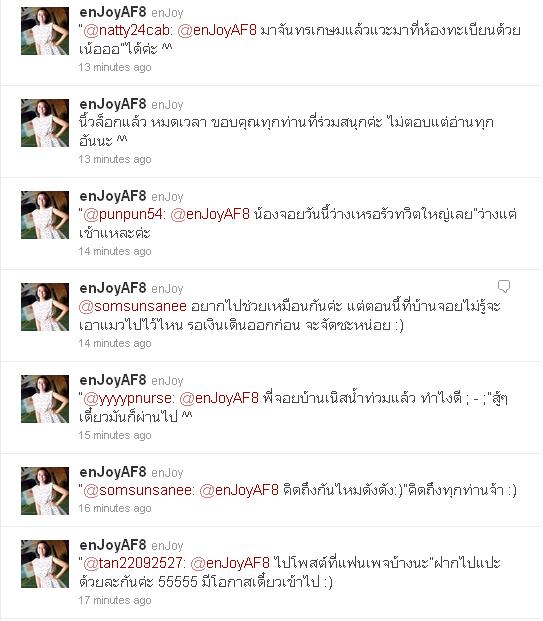Viewport: 543px width, 621px height.
Task: Open the @yyyypnurse mention link
Action: pyautogui.click(x=129, y=398)
